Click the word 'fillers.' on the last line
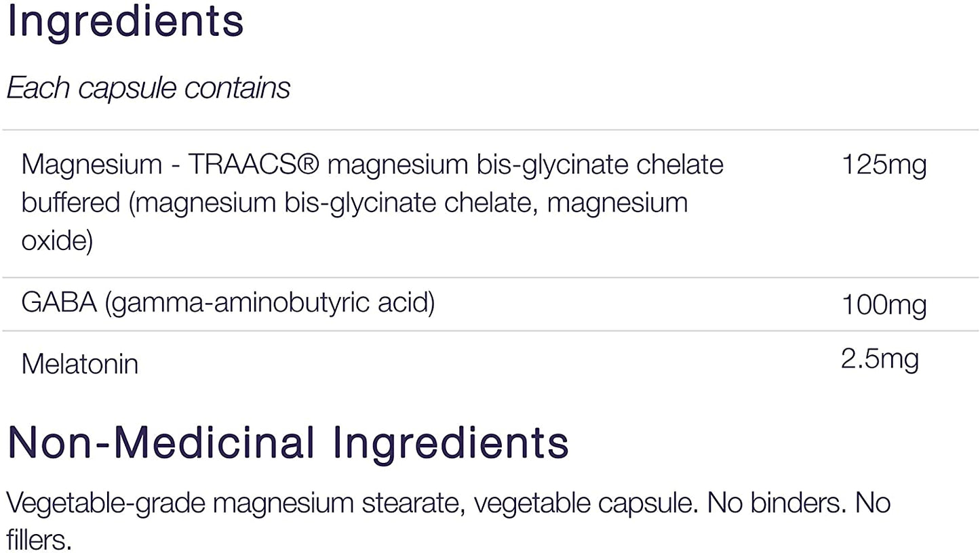The image size is (980, 553). coord(39,540)
